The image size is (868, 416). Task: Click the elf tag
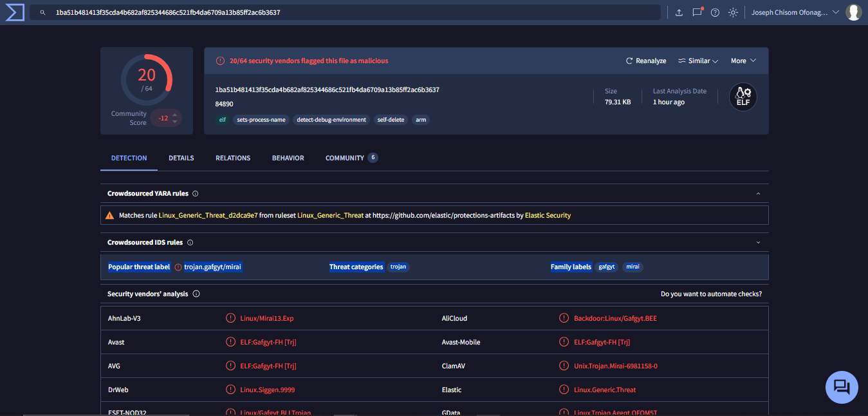click(x=223, y=120)
